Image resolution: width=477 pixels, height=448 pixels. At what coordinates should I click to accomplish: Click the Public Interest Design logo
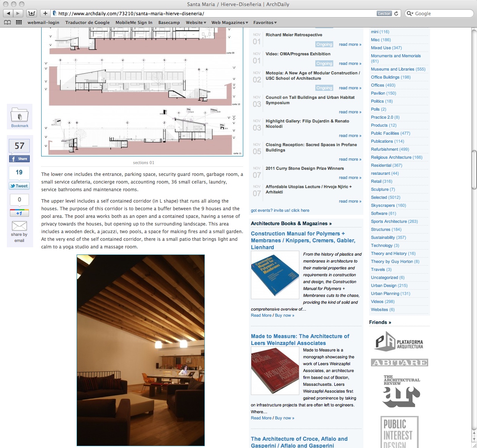[399, 432]
